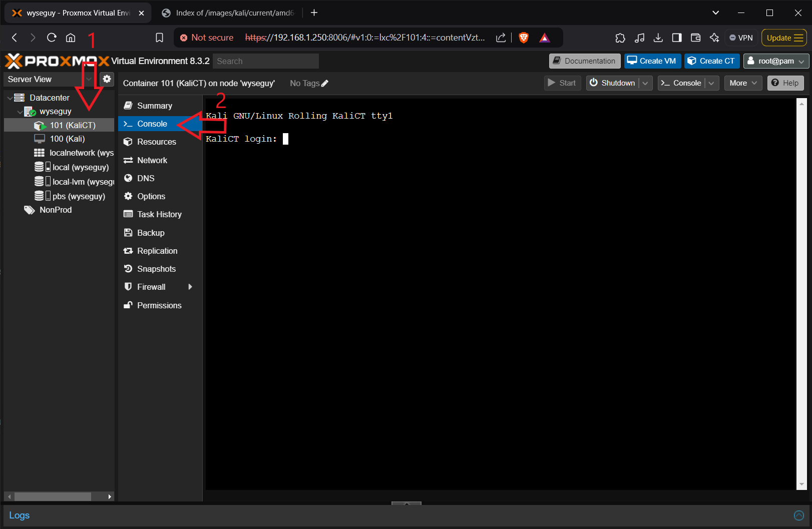Go forward in browser history
Image resolution: width=812 pixels, height=529 pixels.
[33, 38]
